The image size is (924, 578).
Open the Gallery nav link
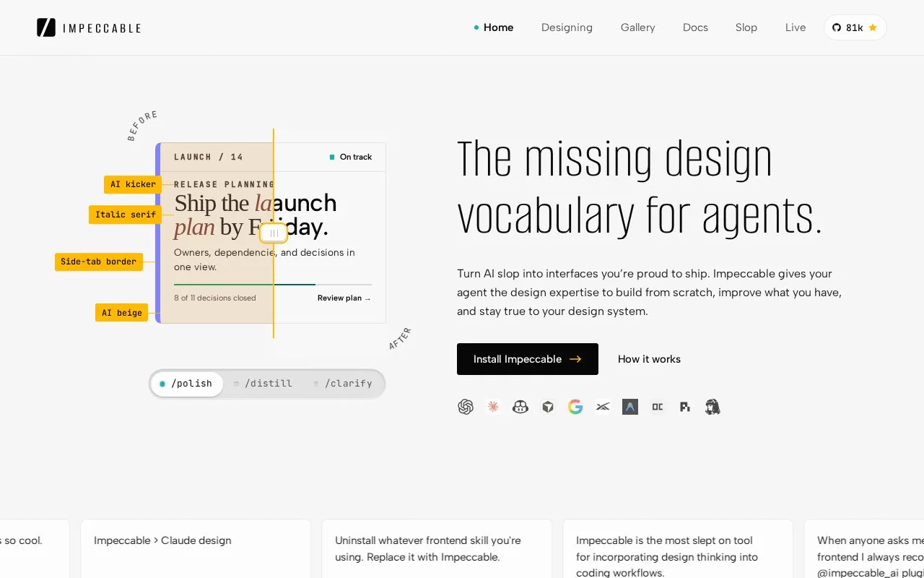click(x=638, y=27)
